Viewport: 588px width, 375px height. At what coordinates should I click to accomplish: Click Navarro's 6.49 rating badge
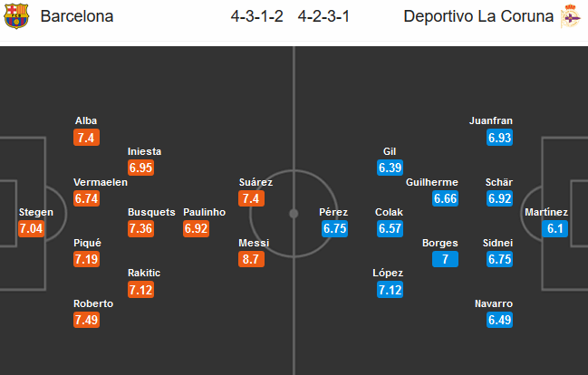[x=499, y=320]
